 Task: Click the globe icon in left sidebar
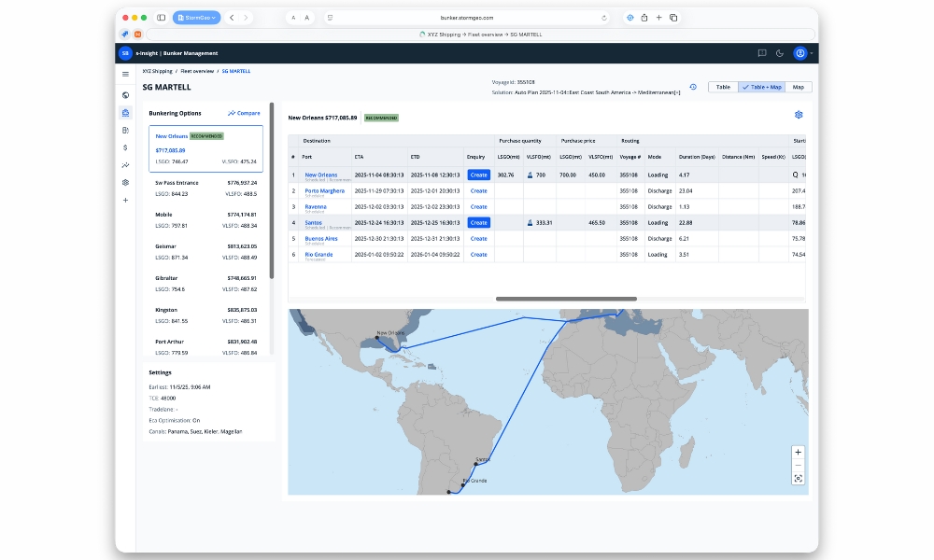pyautogui.click(x=125, y=94)
